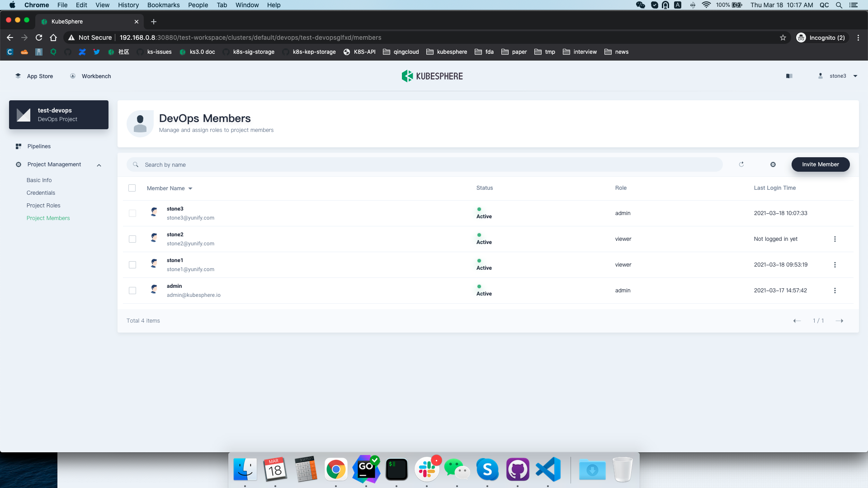Open Credentials page
The width and height of the screenshot is (868, 488).
pos(41,193)
